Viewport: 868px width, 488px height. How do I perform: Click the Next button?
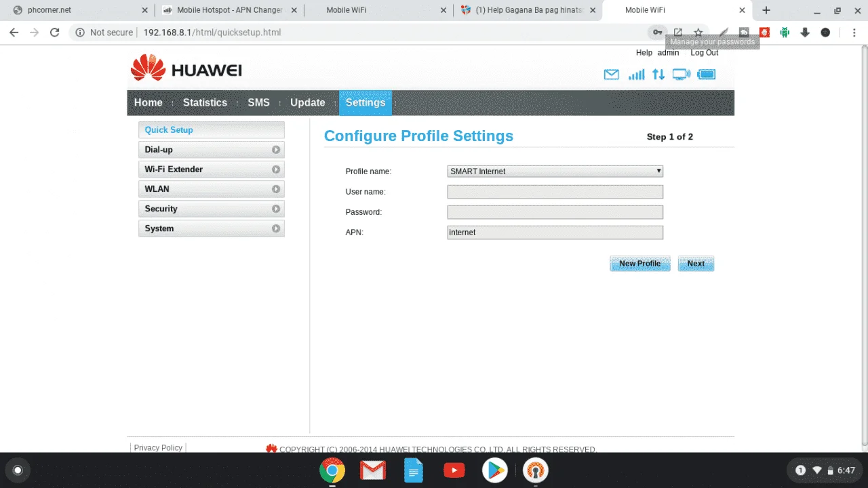(696, 264)
